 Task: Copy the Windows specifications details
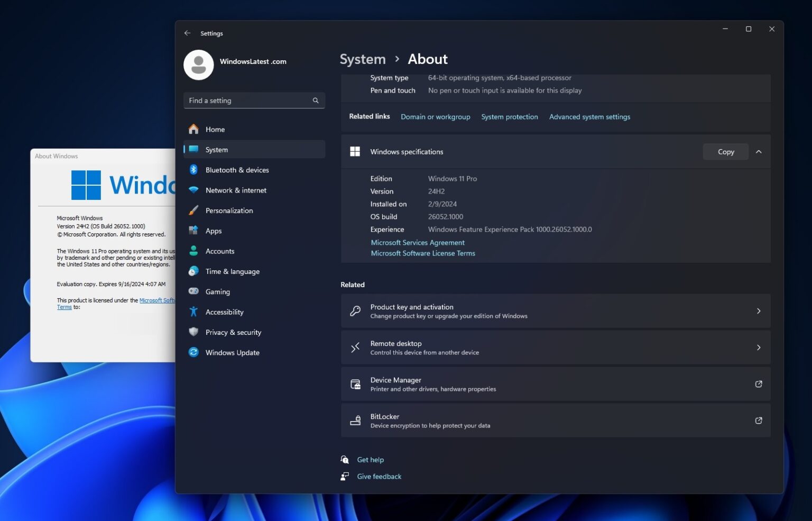coord(725,151)
